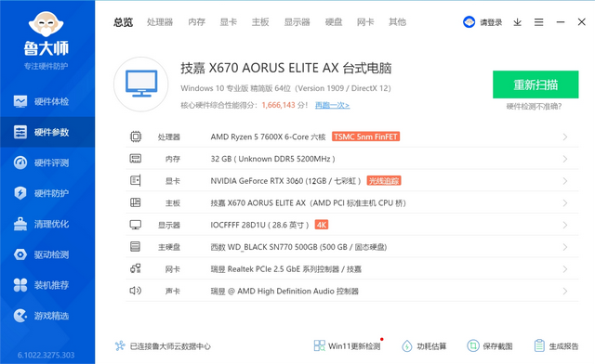The height and width of the screenshot is (364, 595).
Task: Click the score 1,666,143 value
Action: click(278, 105)
